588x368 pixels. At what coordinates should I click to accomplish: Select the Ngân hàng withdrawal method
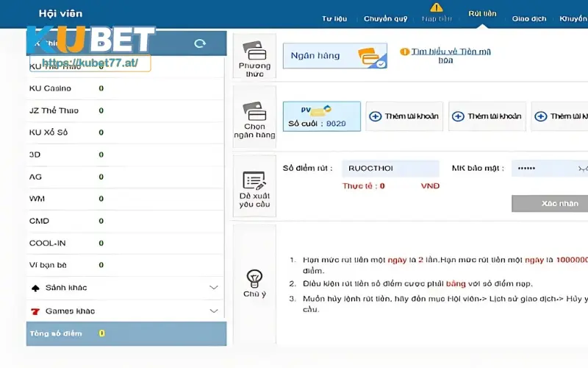tap(335, 56)
